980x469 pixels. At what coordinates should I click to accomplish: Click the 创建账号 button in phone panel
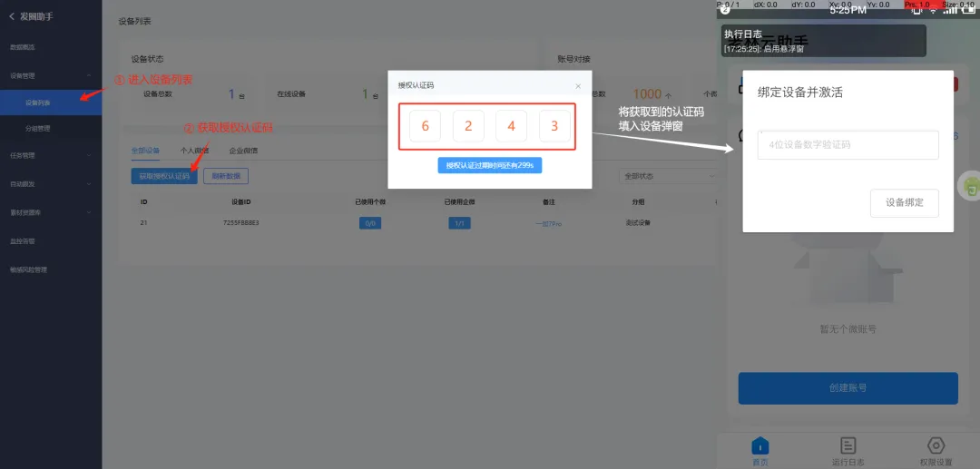[x=848, y=388]
